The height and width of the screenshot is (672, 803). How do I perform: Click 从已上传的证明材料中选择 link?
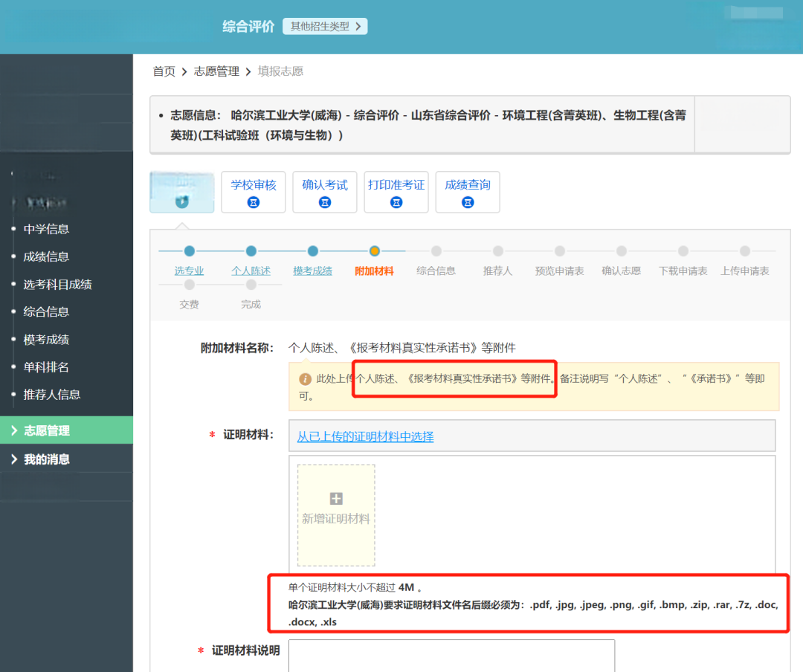tap(366, 437)
